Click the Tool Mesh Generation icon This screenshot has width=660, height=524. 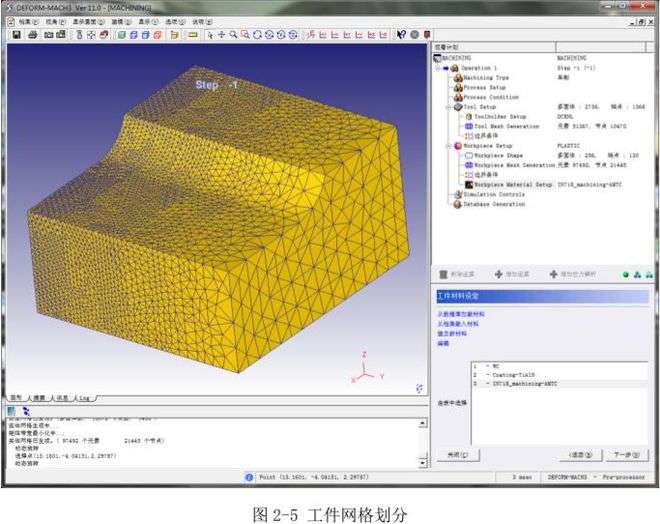tap(467, 127)
